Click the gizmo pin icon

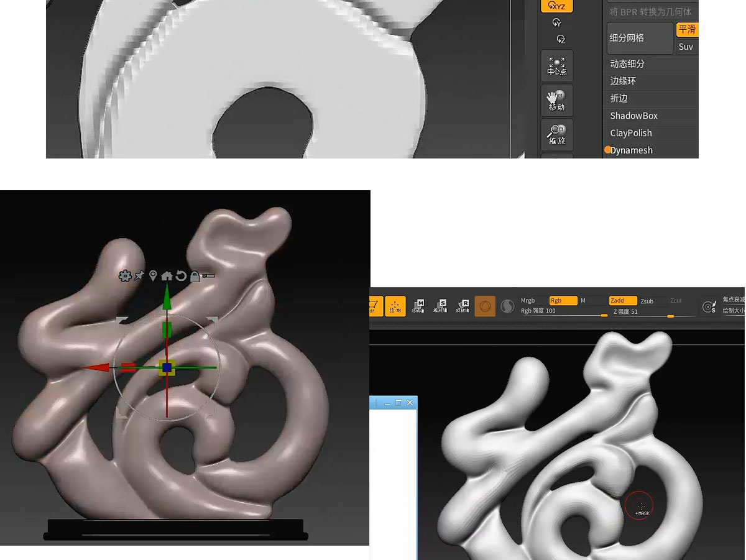click(140, 275)
